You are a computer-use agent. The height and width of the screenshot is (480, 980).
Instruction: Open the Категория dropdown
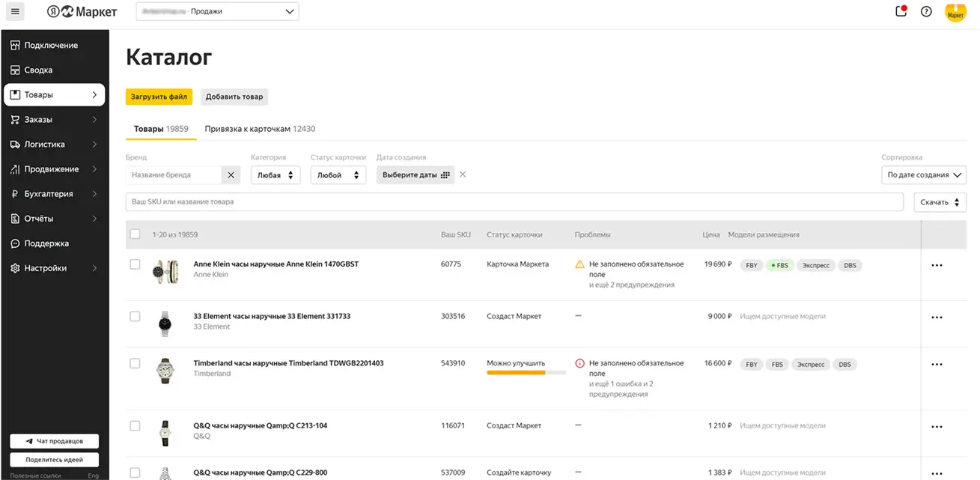[275, 175]
